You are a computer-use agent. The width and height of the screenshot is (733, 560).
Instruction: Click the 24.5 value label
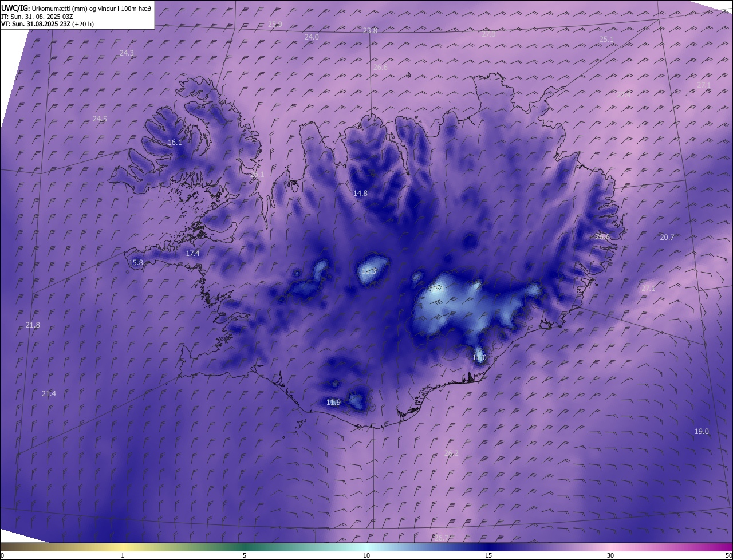point(100,119)
